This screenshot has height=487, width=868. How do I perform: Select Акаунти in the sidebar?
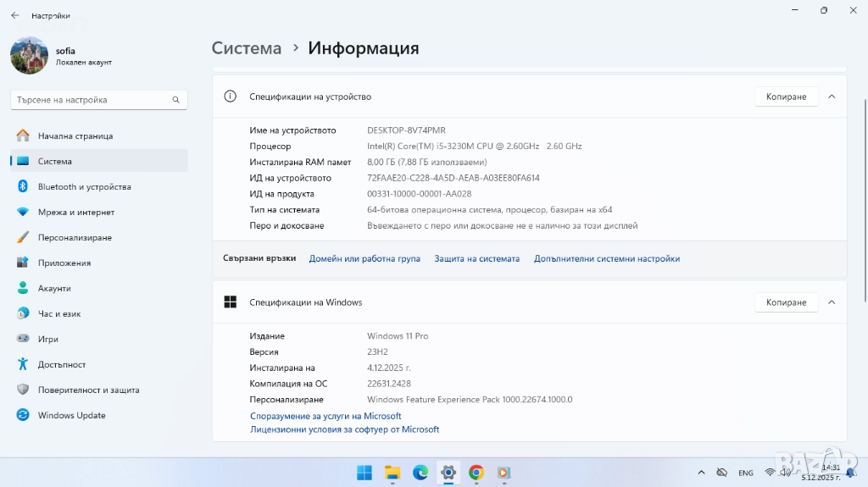point(54,288)
